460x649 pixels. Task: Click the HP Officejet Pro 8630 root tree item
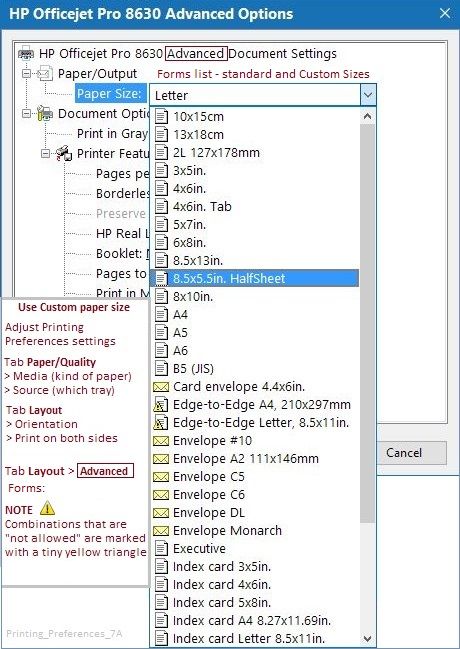(188, 53)
